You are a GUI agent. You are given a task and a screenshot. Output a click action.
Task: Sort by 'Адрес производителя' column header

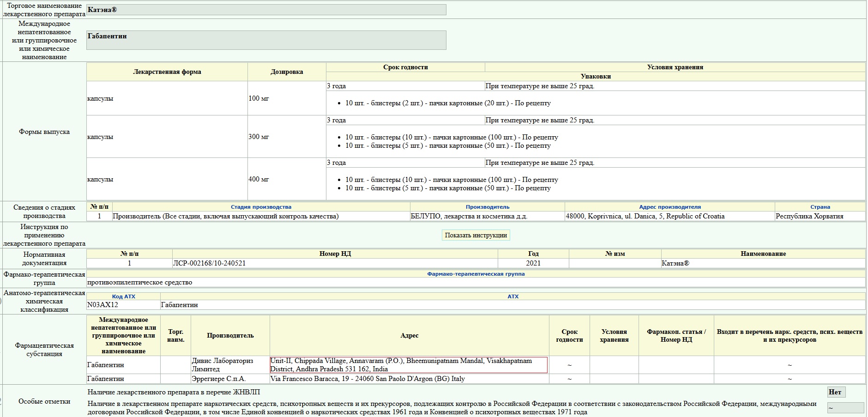(x=670, y=207)
